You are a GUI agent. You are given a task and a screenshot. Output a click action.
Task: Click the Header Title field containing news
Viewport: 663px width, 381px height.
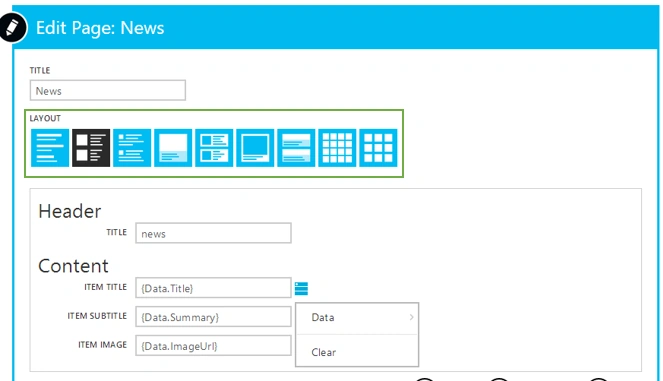(213, 233)
